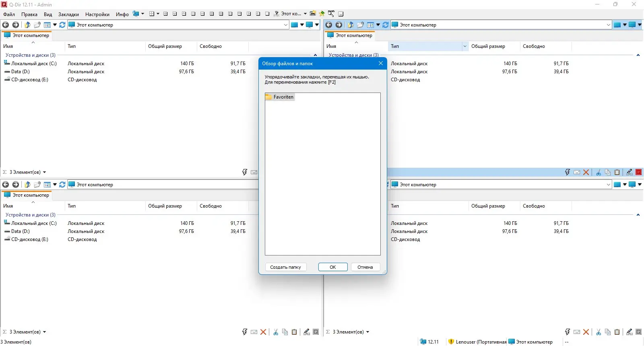Viewport: 644px width, 346px height.
Task: Open the top-left pane address bar dropdown
Action: (x=286, y=25)
